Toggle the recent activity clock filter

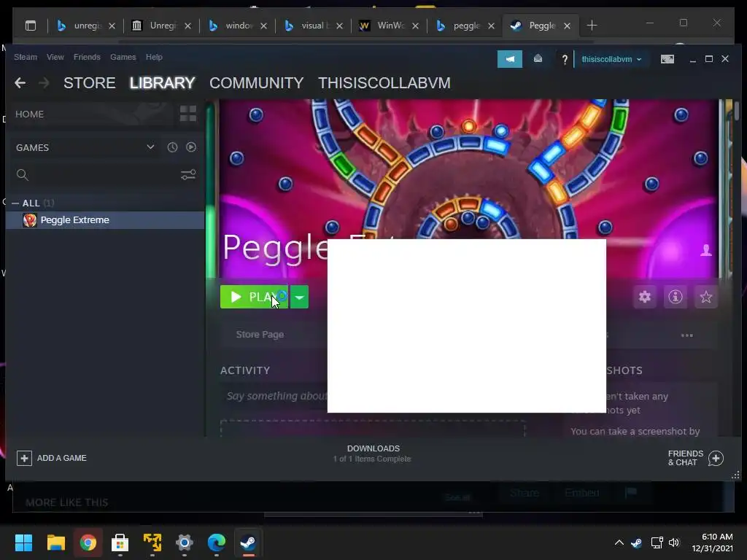pos(172,147)
